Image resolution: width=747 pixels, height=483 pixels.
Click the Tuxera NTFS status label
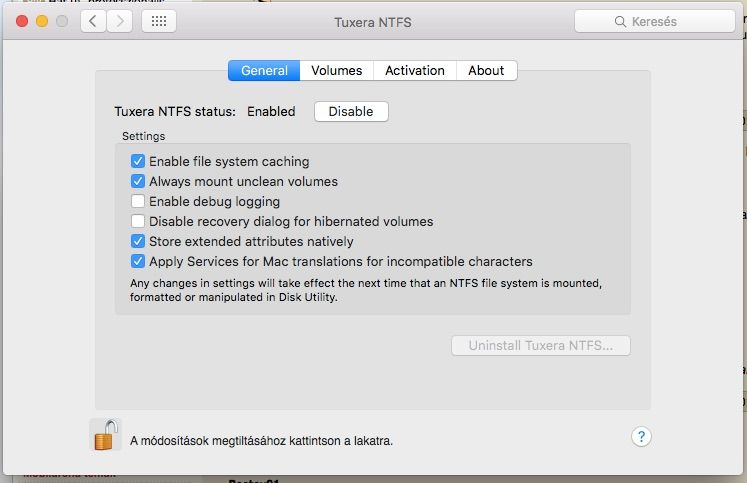click(x=175, y=111)
